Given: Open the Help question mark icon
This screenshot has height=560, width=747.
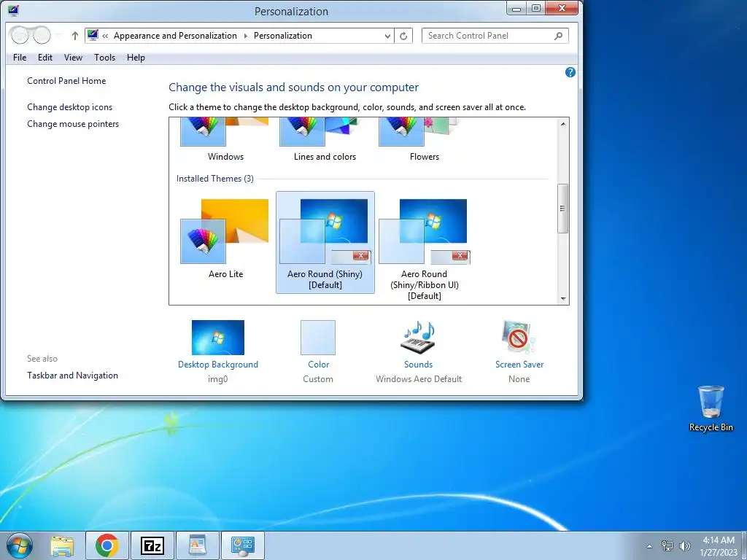Looking at the screenshot, I should click(570, 72).
